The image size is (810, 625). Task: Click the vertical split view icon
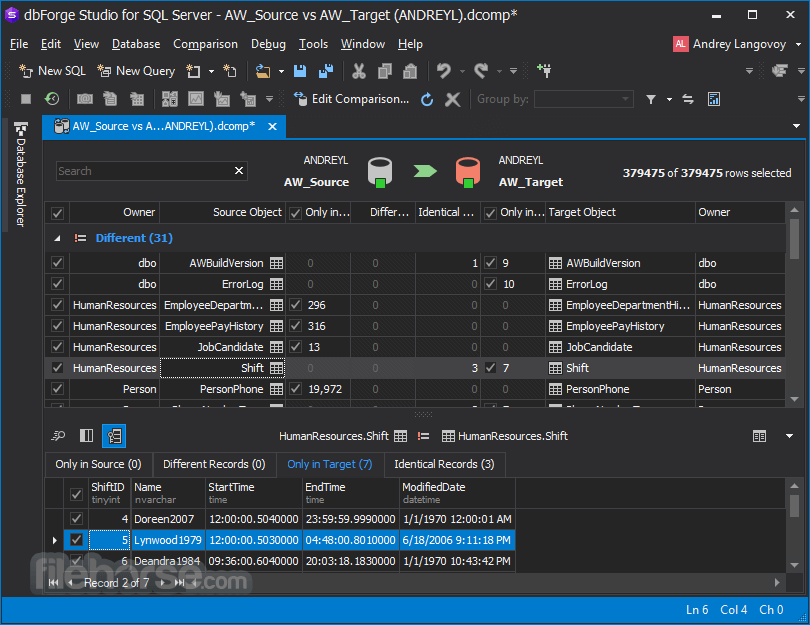pyautogui.click(x=86, y=436)
